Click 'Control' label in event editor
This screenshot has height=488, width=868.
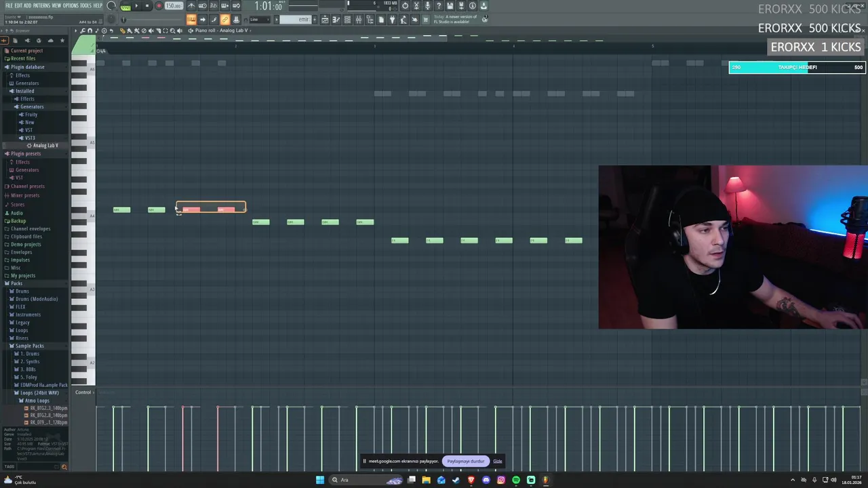point(83,392)
